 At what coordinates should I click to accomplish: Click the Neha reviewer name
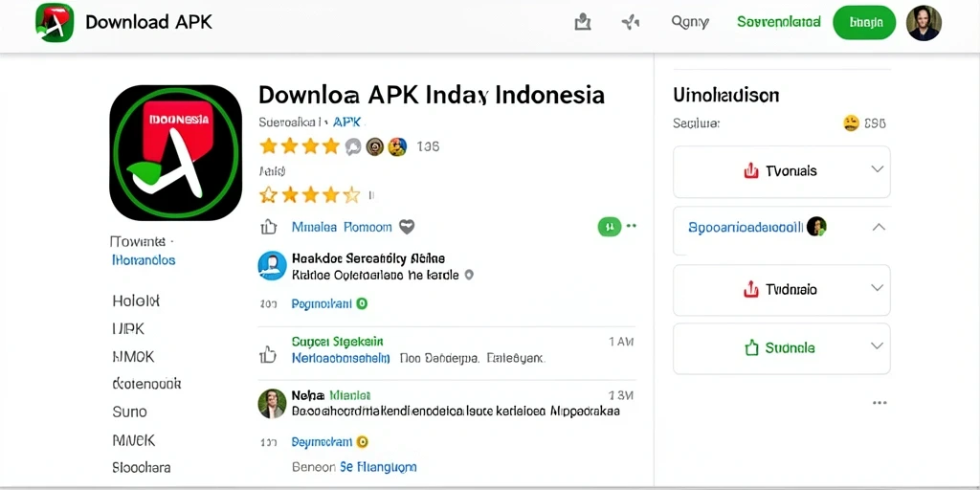308,395
